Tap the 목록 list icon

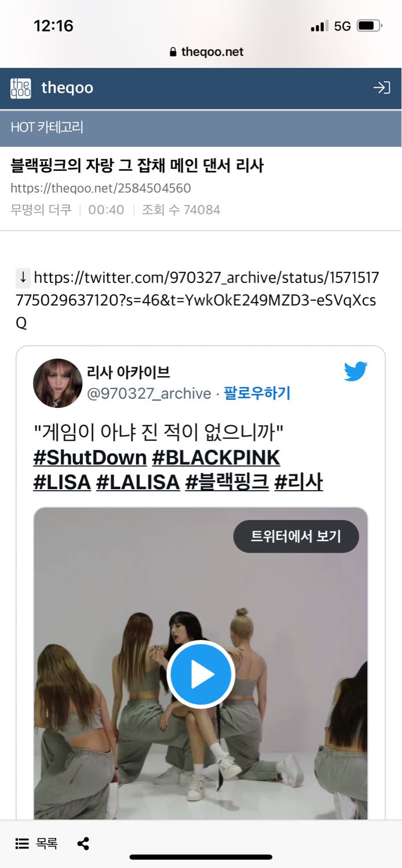click(x=22, y=844)
